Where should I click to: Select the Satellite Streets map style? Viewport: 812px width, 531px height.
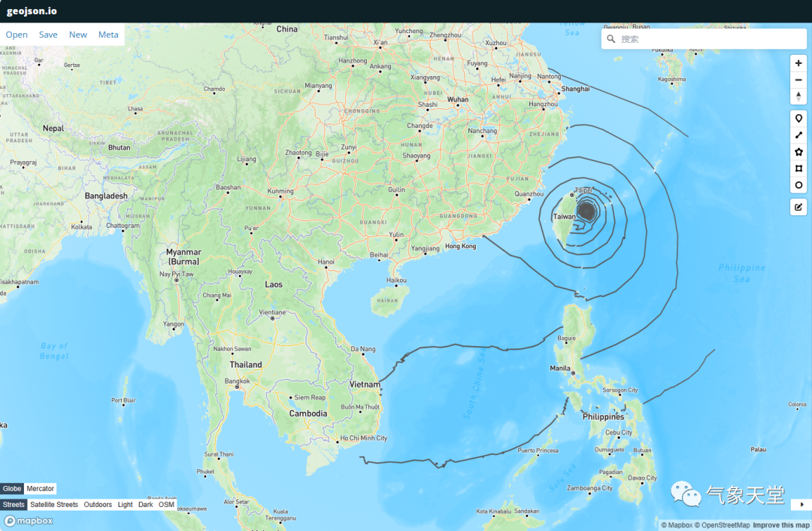pyautogui.click(x=54, y=505)
